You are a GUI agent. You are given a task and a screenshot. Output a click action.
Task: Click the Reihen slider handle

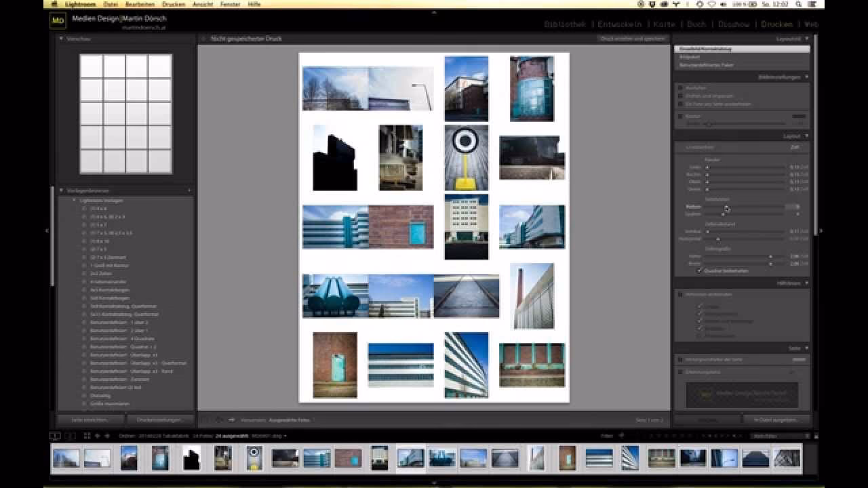[726, 207]
